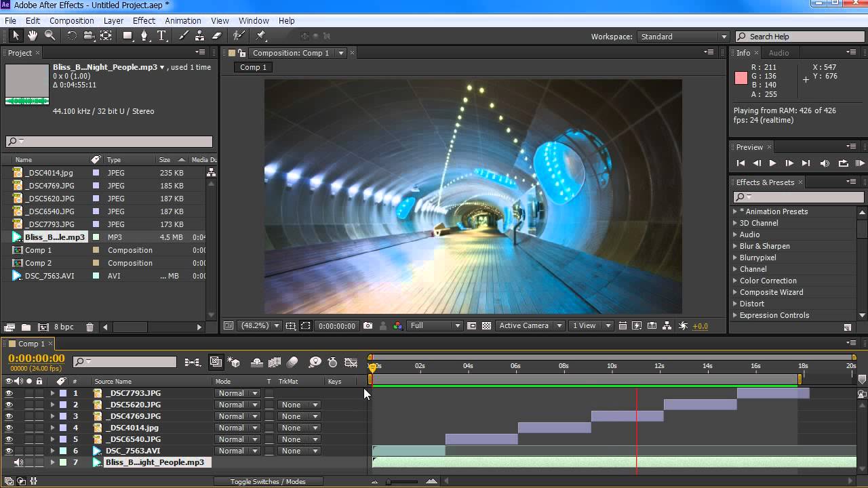This screenshot has width=868, height=488.
Task: Select the Puppet Pin tool
Action: pos(261,36)
